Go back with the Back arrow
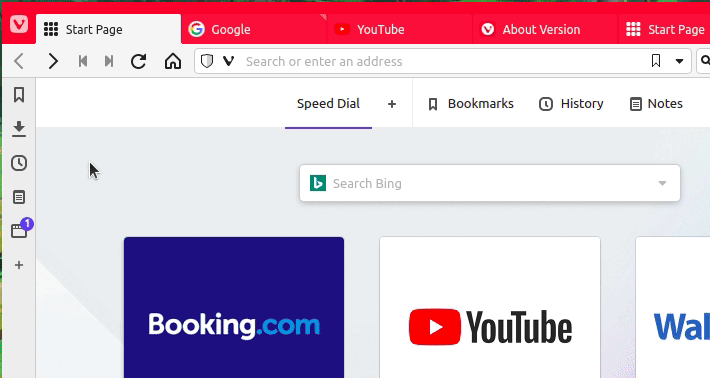 coord(19,61)
